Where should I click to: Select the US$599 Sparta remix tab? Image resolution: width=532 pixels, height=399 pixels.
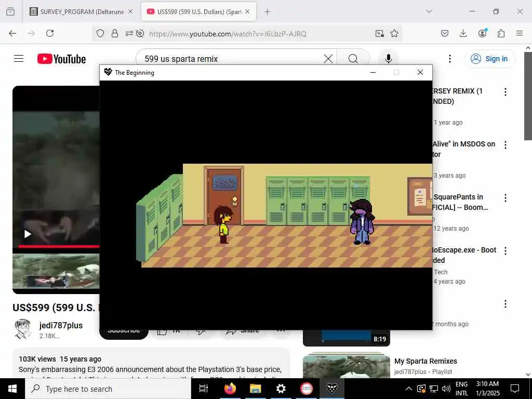[x=198, y=12]
